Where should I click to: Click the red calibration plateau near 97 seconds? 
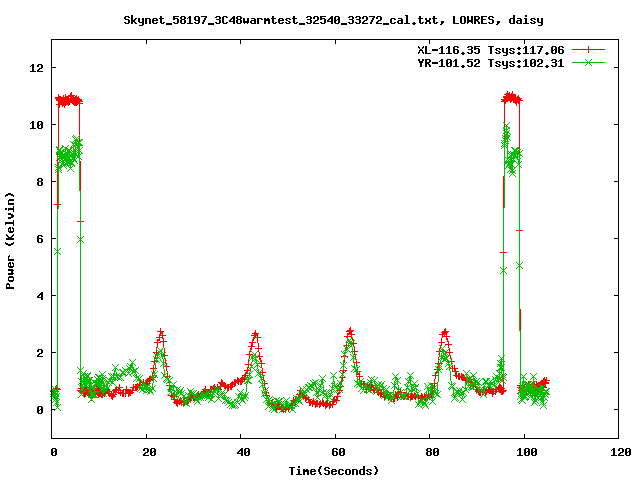click(512, 98)
